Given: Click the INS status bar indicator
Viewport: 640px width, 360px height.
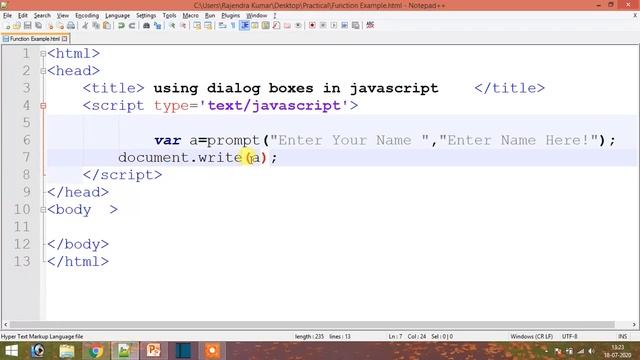Looking at the screenshot, I should click(x=622, y=336).
